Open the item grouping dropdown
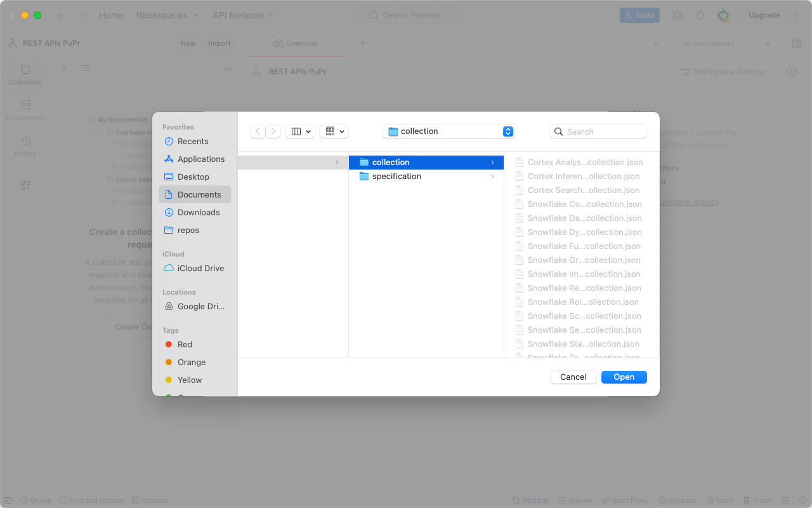Screen dimensions: 812x508 (334, 131)
